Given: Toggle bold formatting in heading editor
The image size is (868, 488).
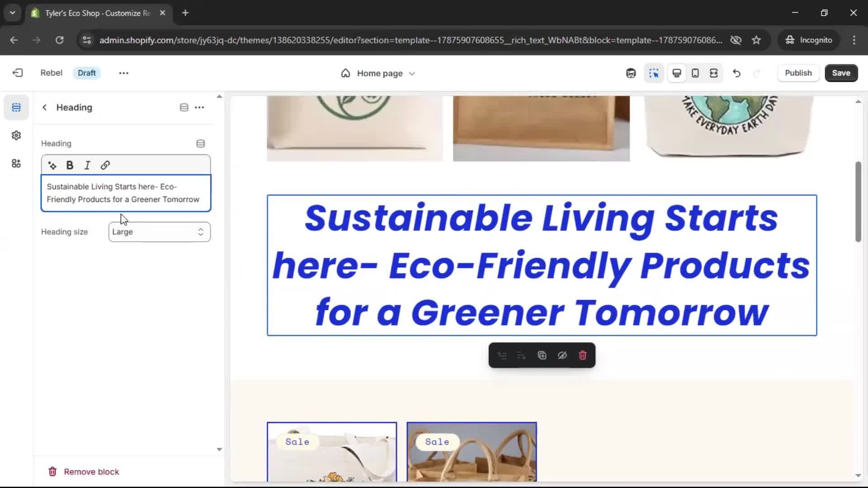Looking at the screenshot, I should pyautogui.click(x=70, y=165).
